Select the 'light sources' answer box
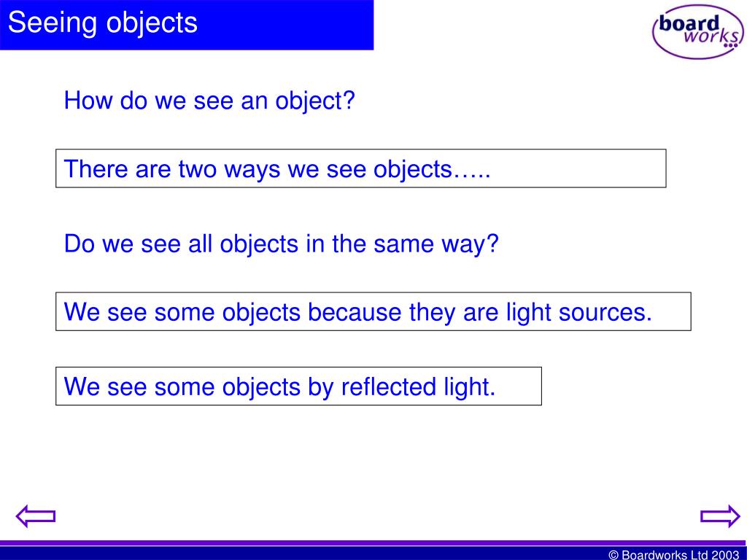 pyautogui.click(x=373, y=311)
